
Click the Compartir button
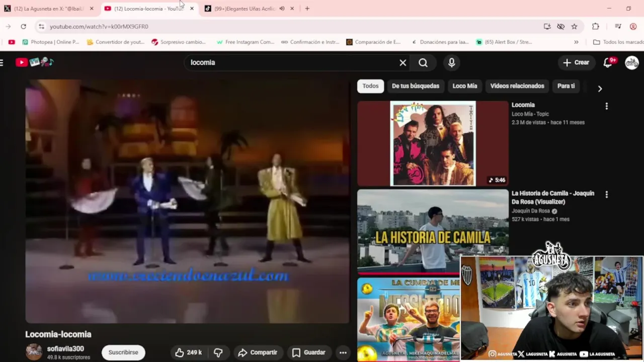(x=258, y=352)
